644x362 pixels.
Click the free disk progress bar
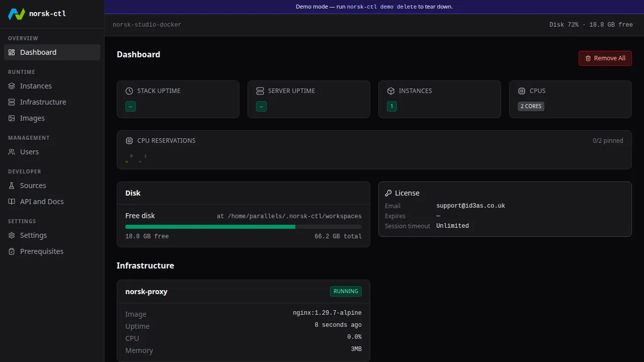(x=244, y=227)
